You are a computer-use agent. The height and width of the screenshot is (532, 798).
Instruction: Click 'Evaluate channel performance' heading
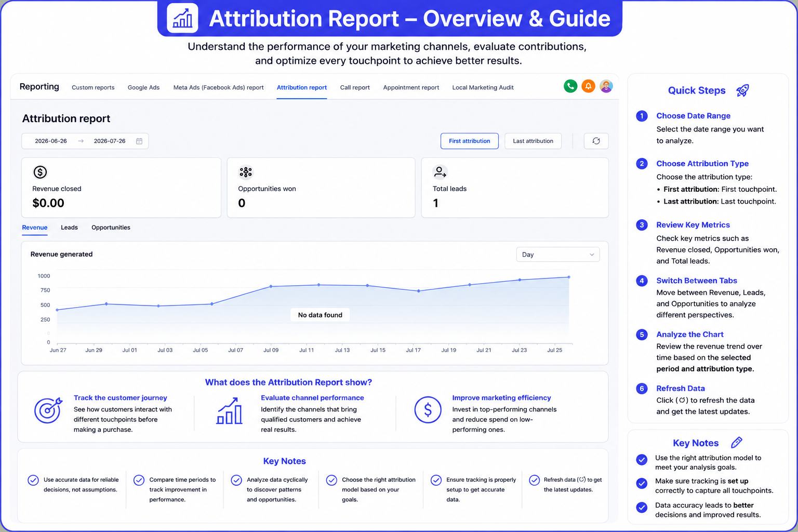click(x=312, y=398)
